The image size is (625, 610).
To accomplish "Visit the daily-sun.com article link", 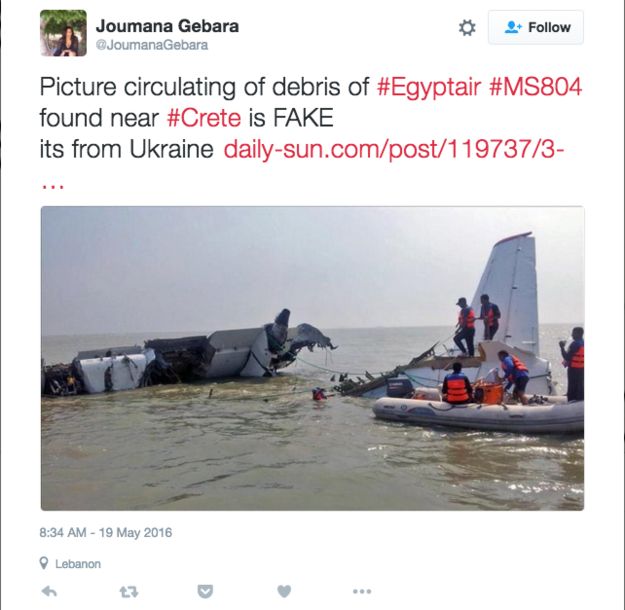I will coord(394,150).
